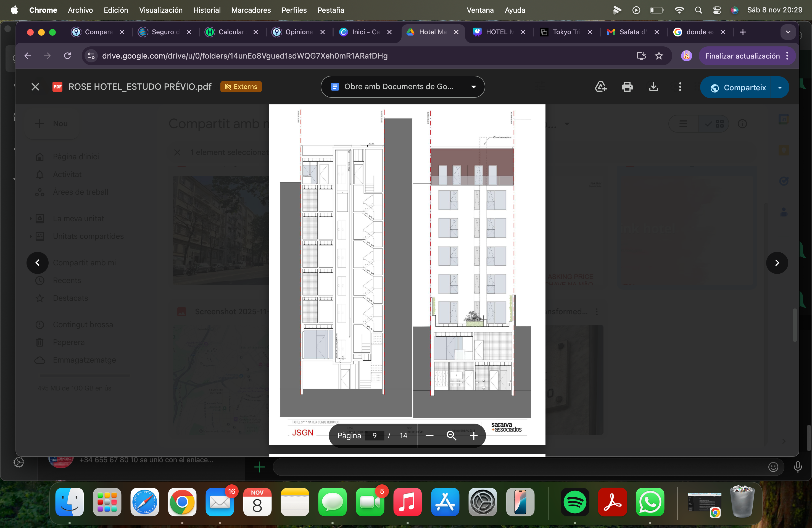
Task: Expand the Comparteix dropdown arrow
Action: (780, 88)
